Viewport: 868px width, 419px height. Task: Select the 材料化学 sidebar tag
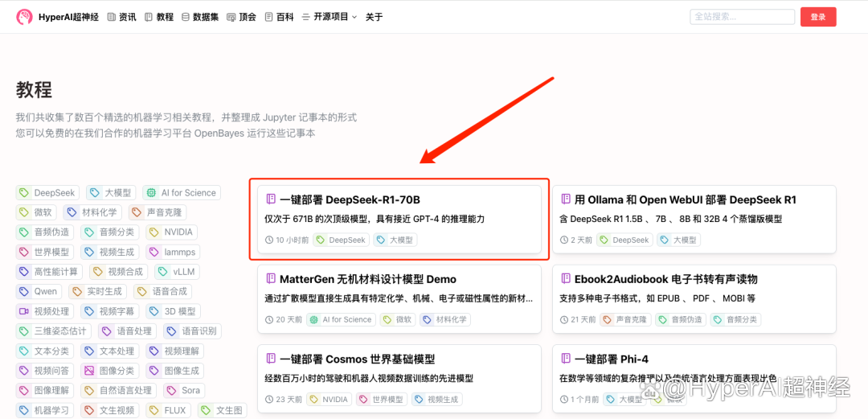click(93, 212)
